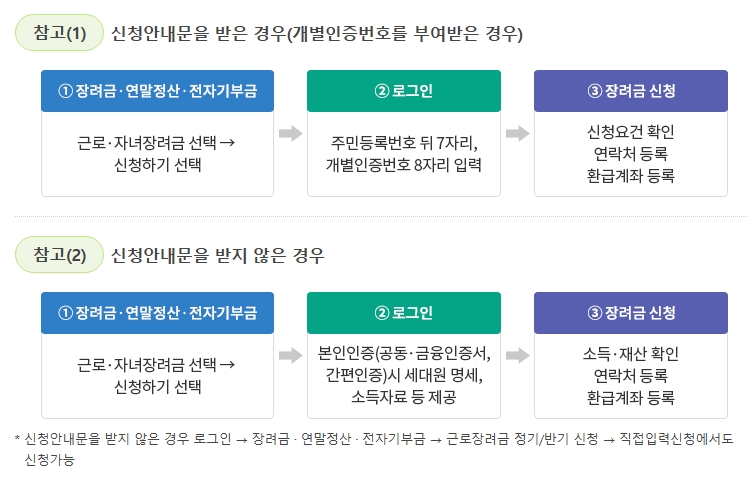The width and height of the screenshot is (749, 478).
Task: Click the 참고(2) green label badge
Action: (59, 255)
